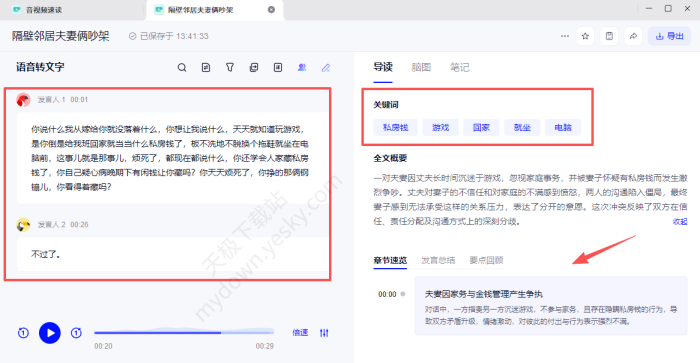Viewport: 700px width, 363px height.
Task: Click the 电脑 keyword tag
Action: click(563, 128)
